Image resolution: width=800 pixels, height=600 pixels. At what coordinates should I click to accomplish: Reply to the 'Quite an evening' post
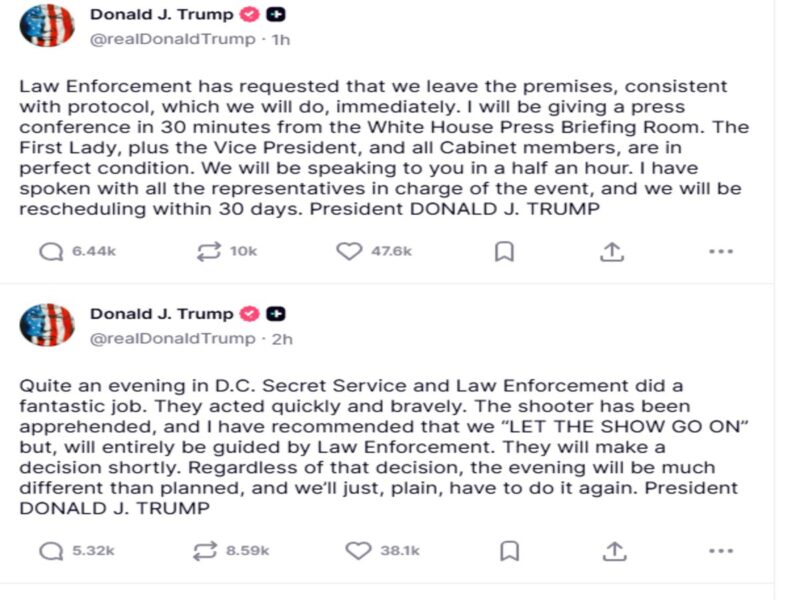51,550
